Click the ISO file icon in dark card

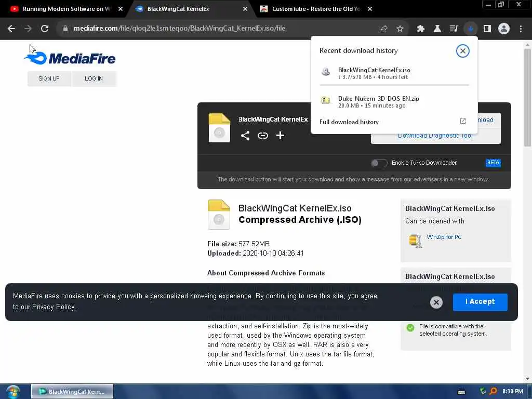(219, 128)
